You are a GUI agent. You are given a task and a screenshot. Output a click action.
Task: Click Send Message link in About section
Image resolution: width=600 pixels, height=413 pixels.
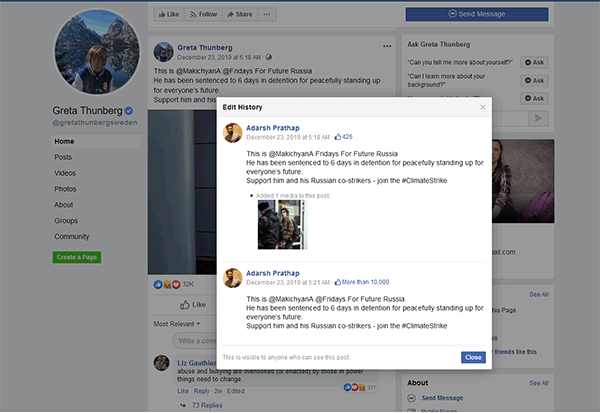(x=442, y=398)
